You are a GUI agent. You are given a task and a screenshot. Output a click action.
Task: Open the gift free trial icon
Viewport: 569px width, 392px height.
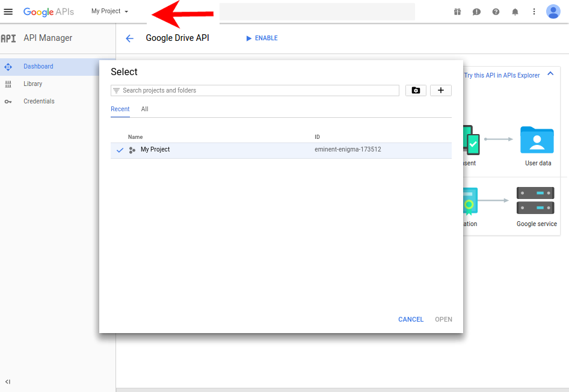click(457, 11)
